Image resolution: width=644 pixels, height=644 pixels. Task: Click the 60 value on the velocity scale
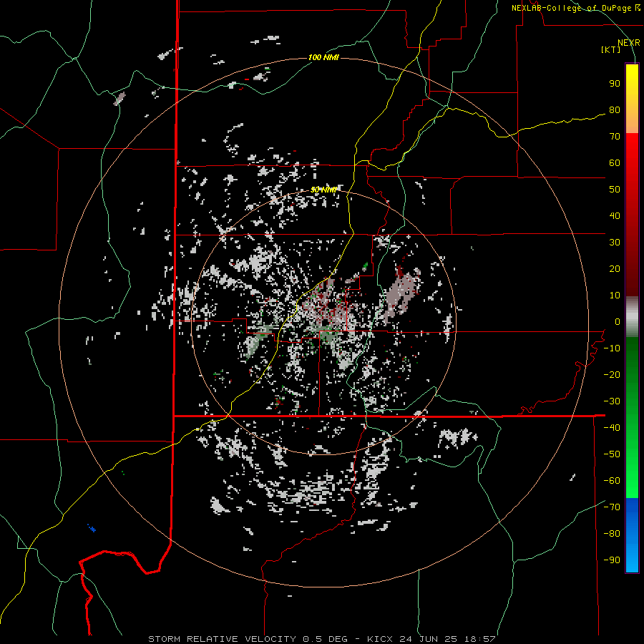[615, 163]
